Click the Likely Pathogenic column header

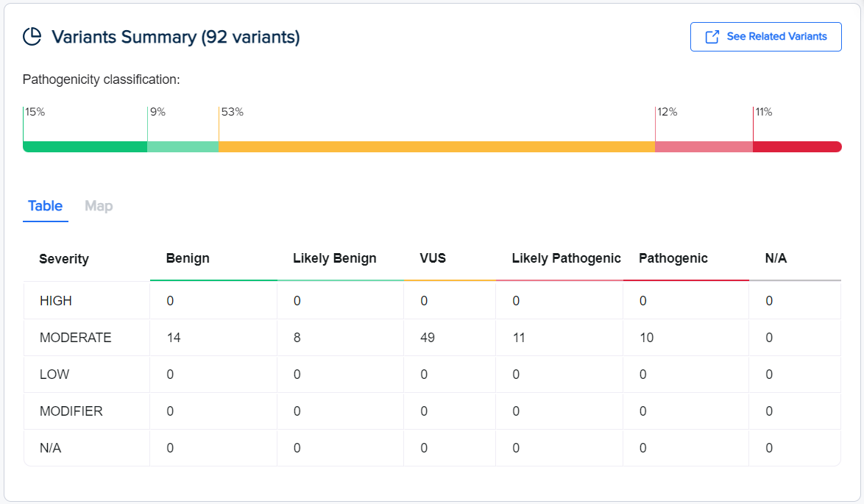coord(566,258)
